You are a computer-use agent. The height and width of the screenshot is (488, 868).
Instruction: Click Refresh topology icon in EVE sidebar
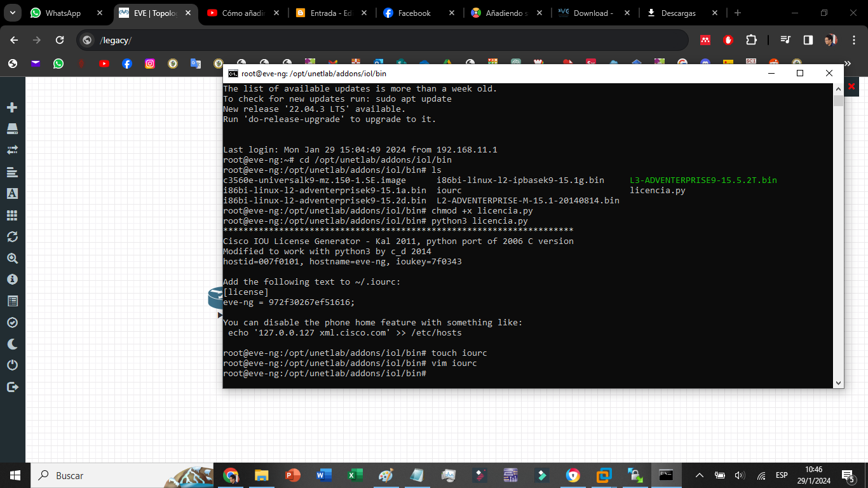[11, 236]
